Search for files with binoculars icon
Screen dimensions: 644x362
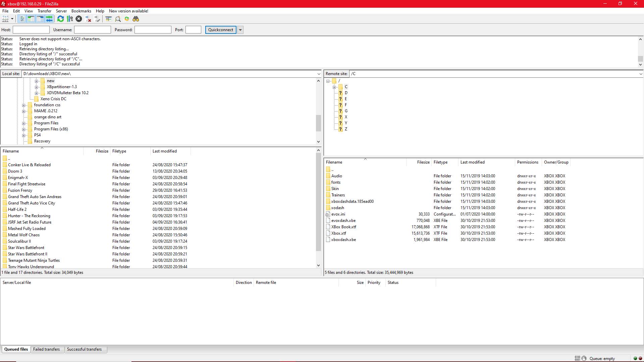(136, 19)
